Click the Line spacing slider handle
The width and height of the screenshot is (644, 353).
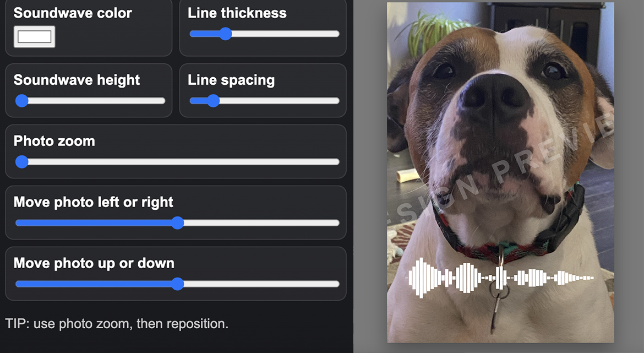213,101
